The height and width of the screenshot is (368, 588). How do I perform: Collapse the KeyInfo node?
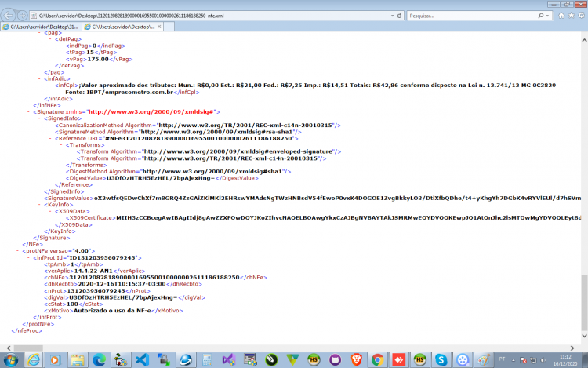point(39,205)
